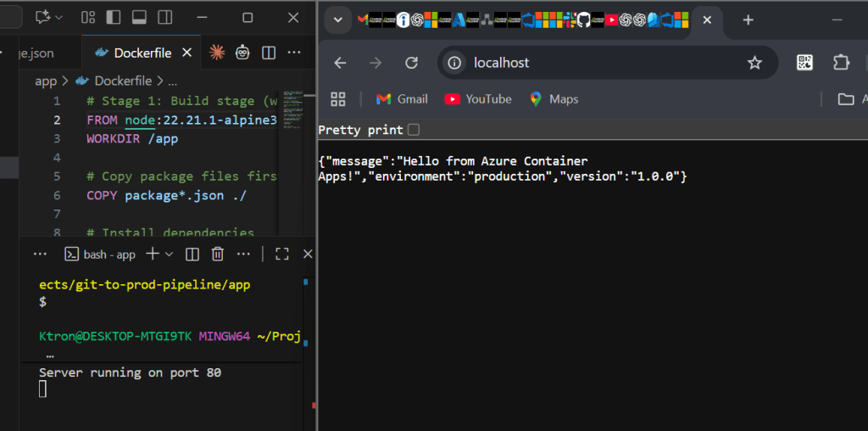868x431 pixels.
Task: Toggle the primary side bar layout button
Action: click(114, 17)
